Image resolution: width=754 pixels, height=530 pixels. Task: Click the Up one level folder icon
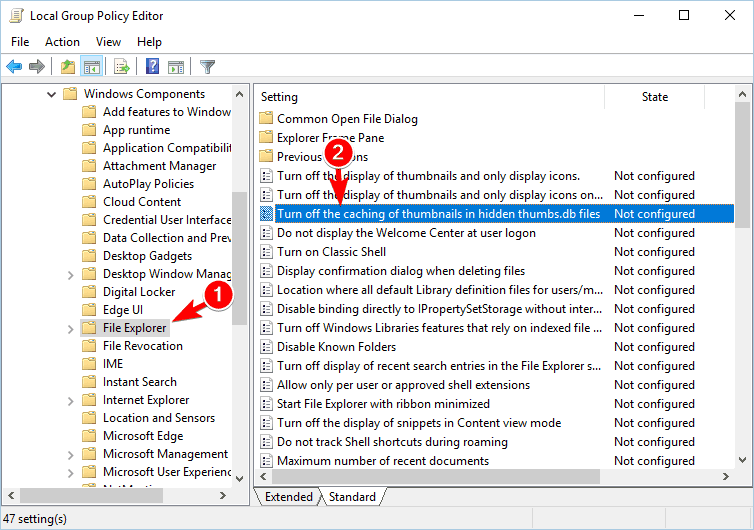[68, 66]
